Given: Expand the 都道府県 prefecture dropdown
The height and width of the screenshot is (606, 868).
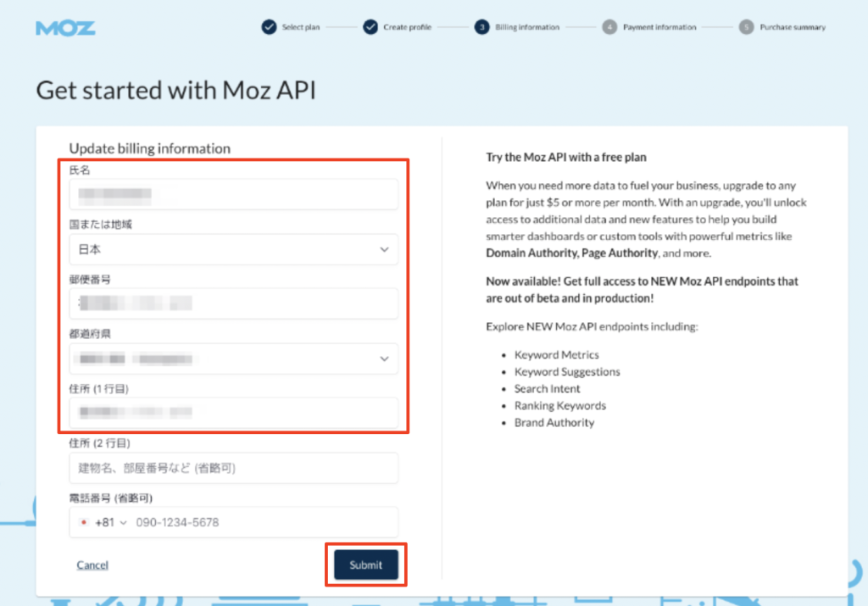Looking at the screenshot, I should click(x=233, y=359).
